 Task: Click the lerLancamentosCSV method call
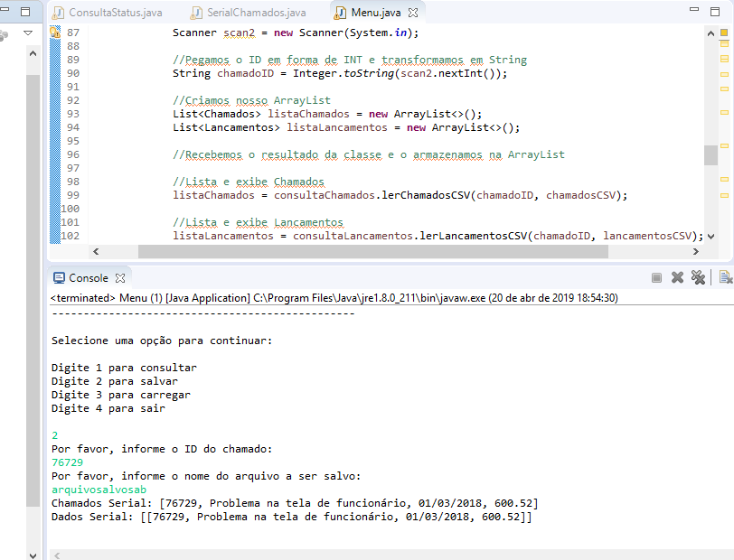pyautogui.click(x=473, y=237)
